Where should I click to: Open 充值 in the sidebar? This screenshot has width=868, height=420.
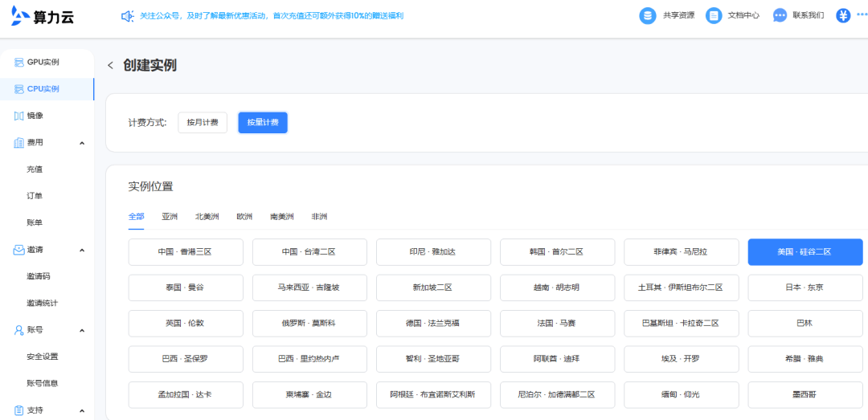click(35, 169)
